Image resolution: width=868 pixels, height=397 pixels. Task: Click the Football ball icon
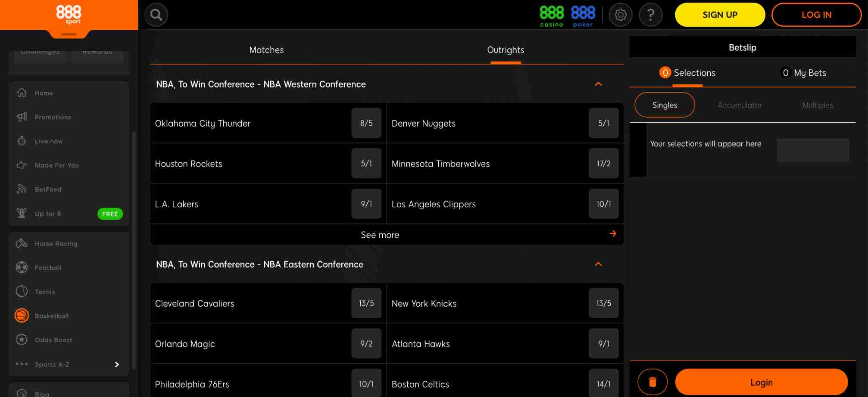22,267
